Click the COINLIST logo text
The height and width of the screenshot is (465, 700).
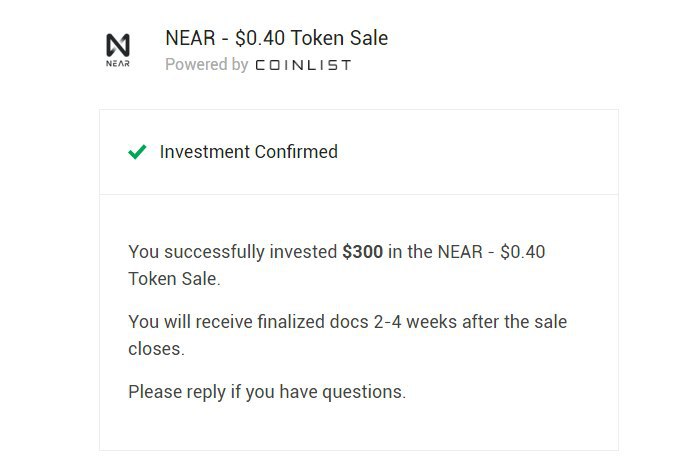(x=303, y=65)
